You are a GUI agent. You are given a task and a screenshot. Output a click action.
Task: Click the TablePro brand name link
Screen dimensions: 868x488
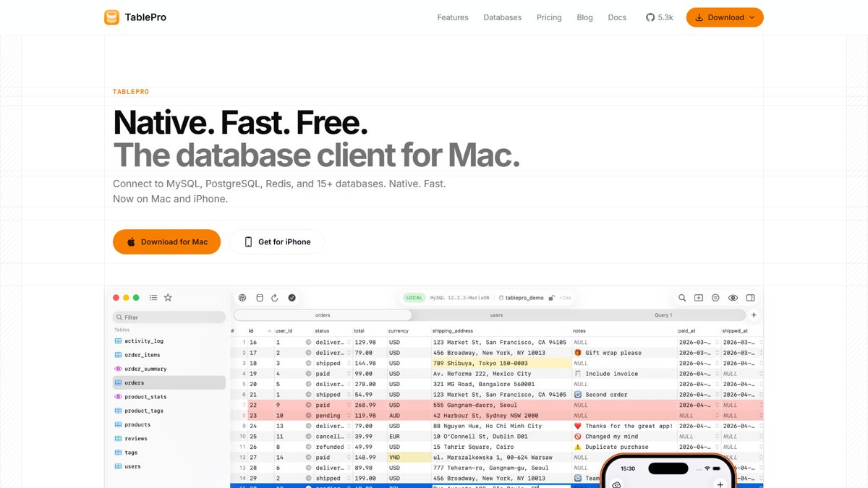pos(145,17)
